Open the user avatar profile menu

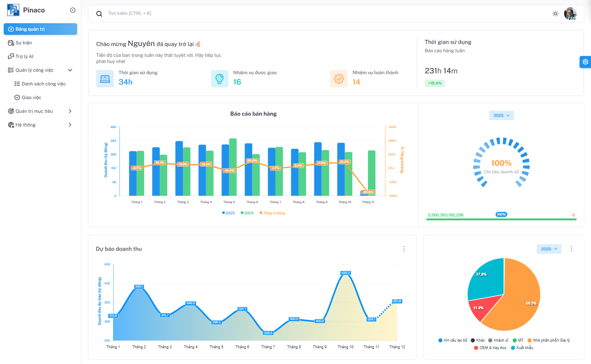570,14
